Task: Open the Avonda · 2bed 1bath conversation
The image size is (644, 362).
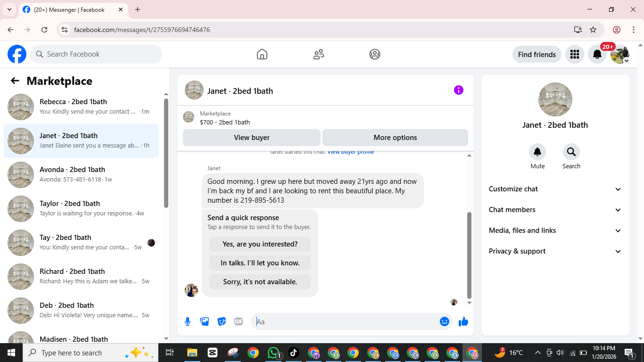Action: pyautogui.click(x=81, y=175)
